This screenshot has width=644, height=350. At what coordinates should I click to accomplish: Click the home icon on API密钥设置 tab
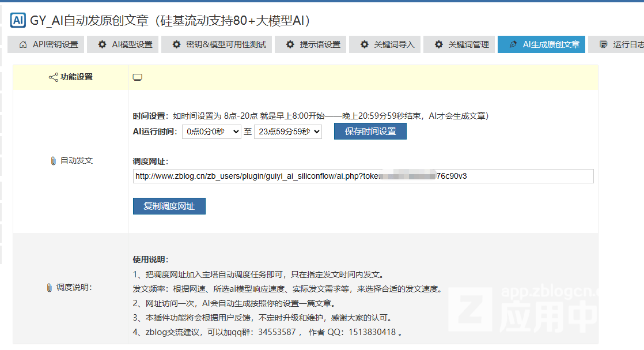click(23, 44)
